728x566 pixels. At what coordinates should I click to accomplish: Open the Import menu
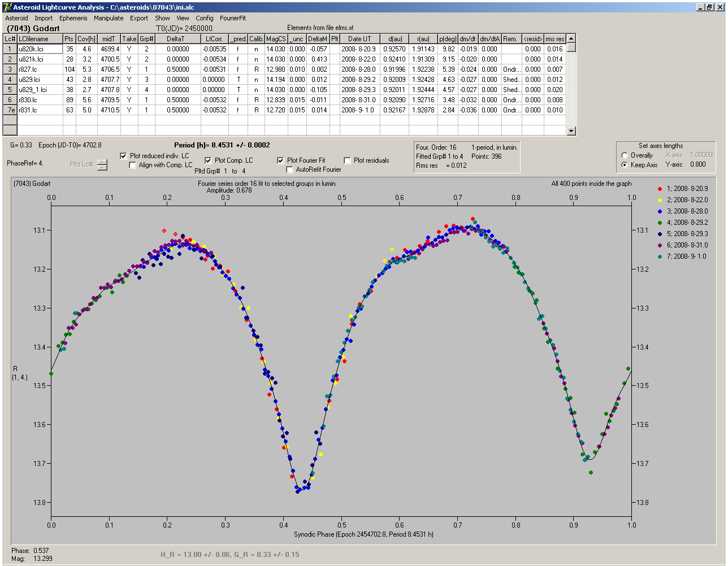coord(44,18)
